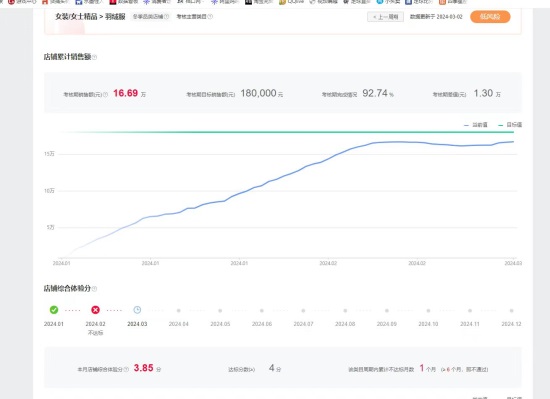Screen dimensions: 550x399
Task: Select the 2024.09 timeline dot
Action: pos(387,311)
